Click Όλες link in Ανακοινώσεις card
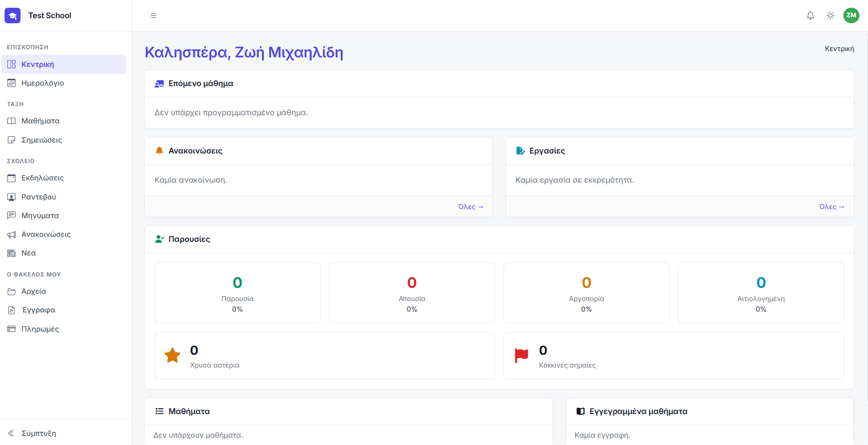The width and height of the screenshot is (868, 445). coord(471,207)
